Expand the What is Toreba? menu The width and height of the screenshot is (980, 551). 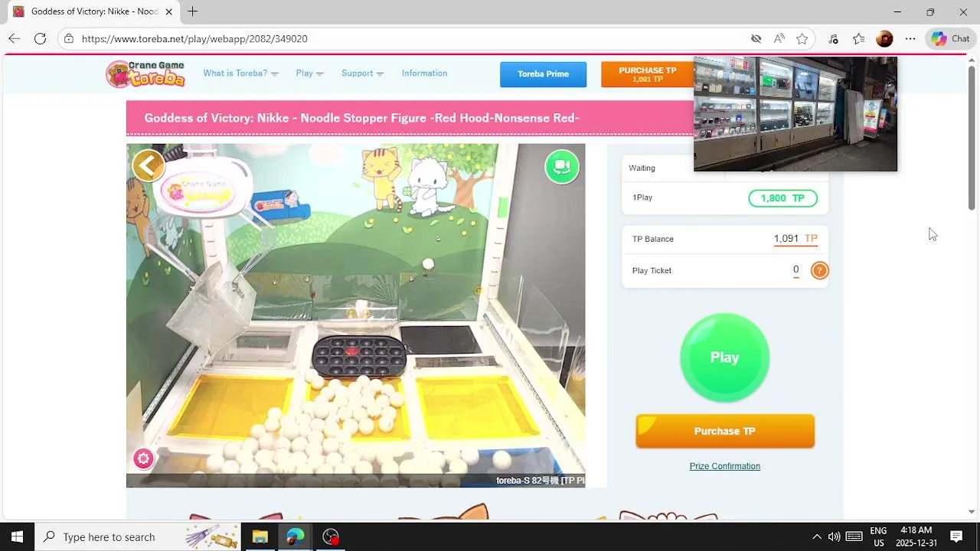pos(240,73)
